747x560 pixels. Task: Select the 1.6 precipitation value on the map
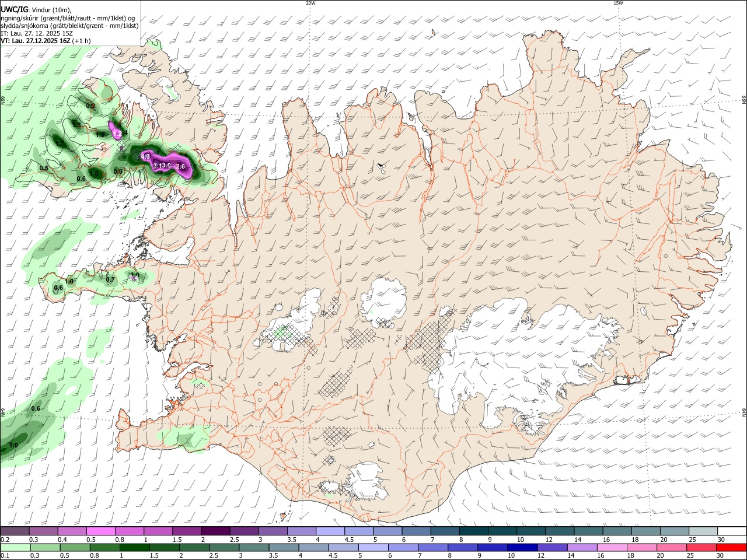[x=95, y=173]
